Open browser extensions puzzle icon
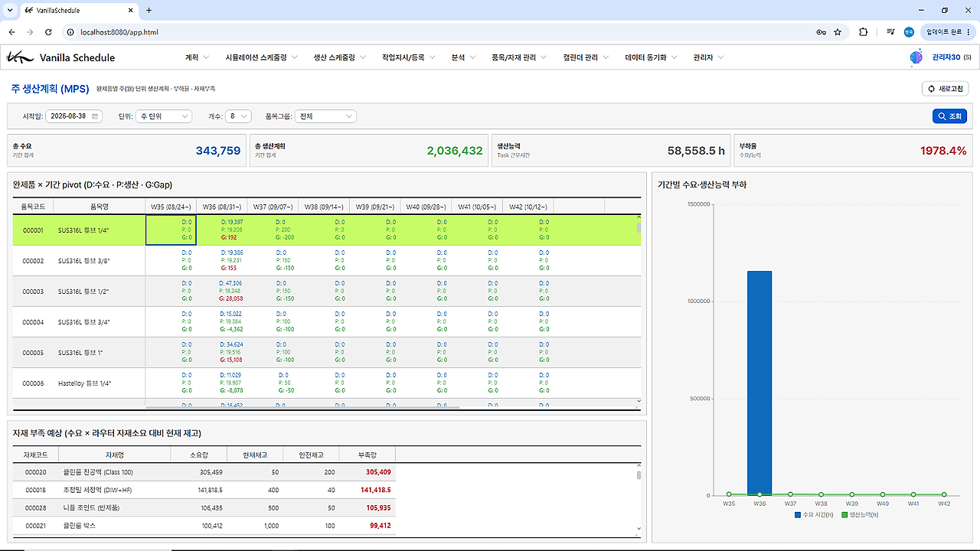Screen dimensions: 980x551 pyautogui.click(x=864, y=32)
